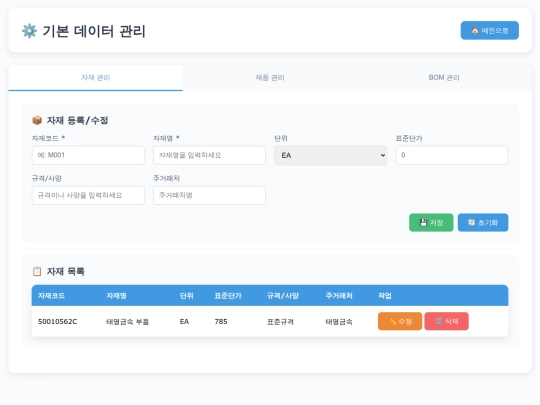The image size is (540, 405).
Task: Click the floppy disk icon on 저장 button
Action: tap(423, 222)
